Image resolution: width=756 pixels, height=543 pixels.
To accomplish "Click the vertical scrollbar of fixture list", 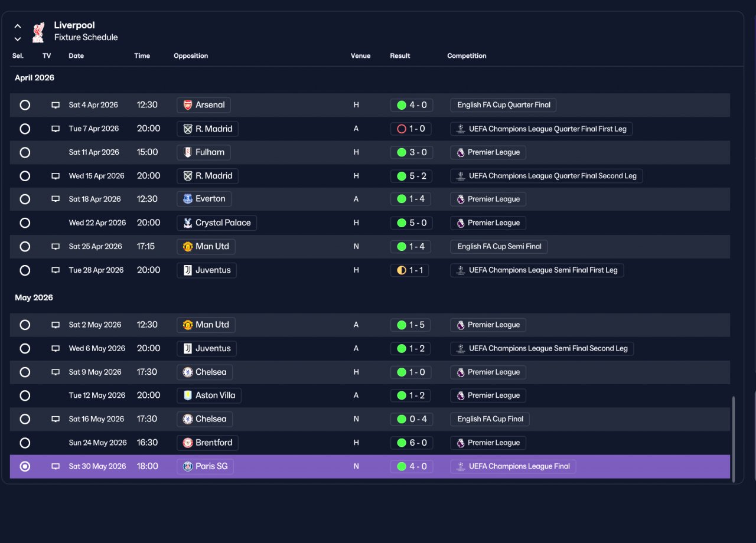I will pos(734,439).
